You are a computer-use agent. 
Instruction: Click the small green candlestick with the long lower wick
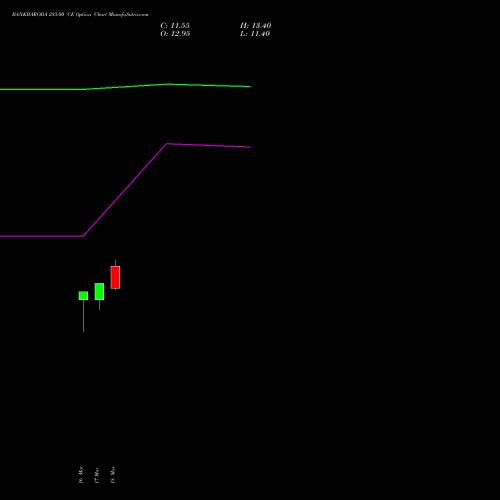[x=83, y=296]
